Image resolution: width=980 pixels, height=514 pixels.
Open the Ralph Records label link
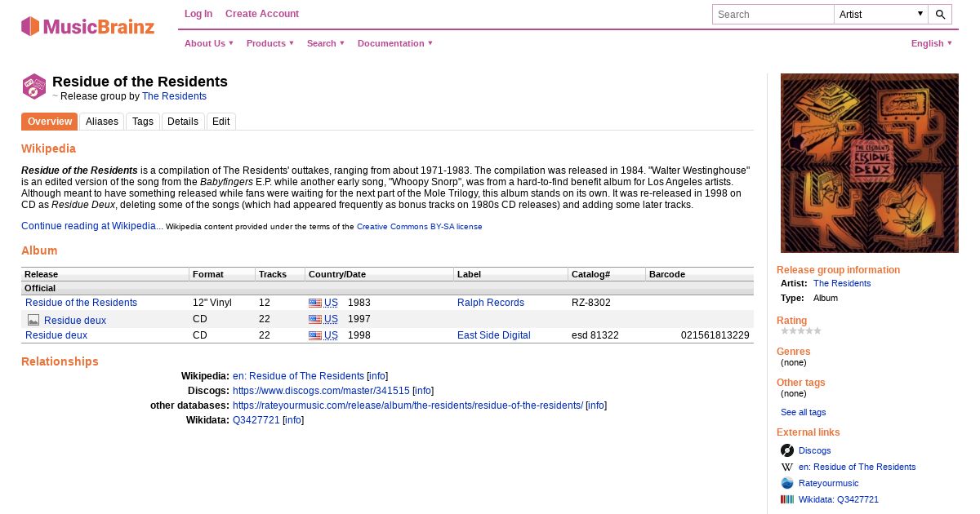[x=491, y=303]
